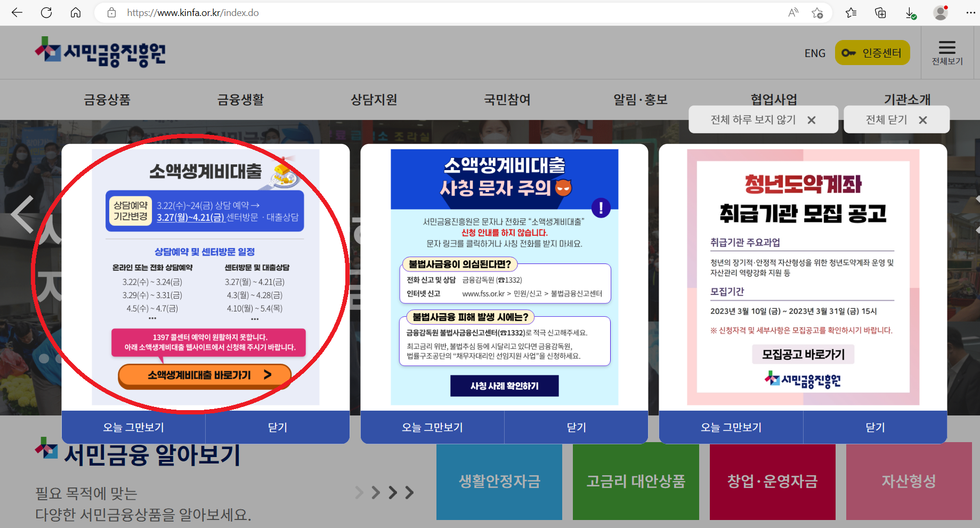
Task: Reload the page with refresh icon
Action: (46, 13)
